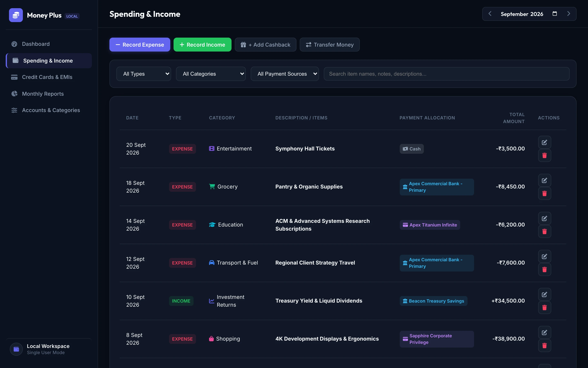
Task: Delete the Treasury Yield & Liquid Dividends entry
Action: [544, 308]
